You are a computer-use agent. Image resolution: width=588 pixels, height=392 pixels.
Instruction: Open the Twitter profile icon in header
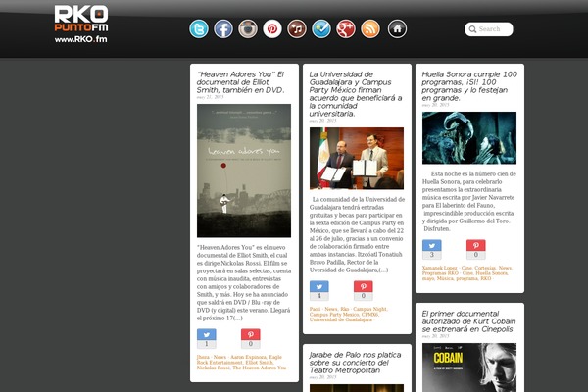(199, 28)
